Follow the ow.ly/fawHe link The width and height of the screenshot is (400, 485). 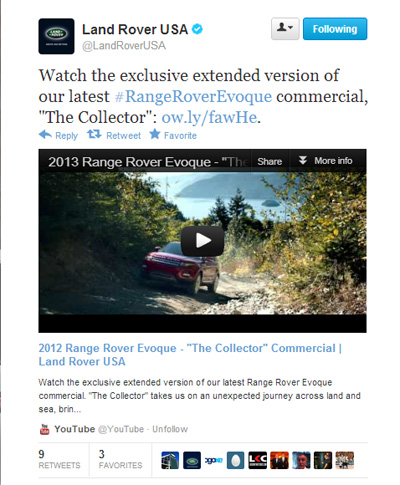(209, 117)
